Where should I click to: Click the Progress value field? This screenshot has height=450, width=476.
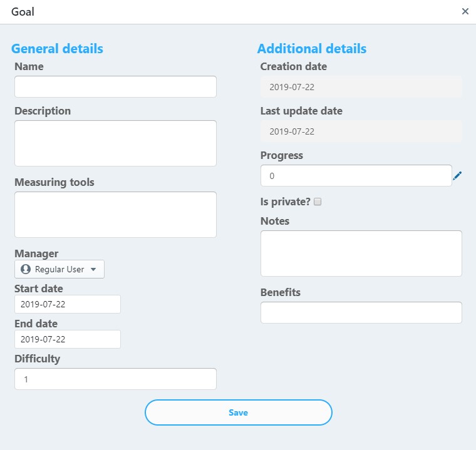356,176
